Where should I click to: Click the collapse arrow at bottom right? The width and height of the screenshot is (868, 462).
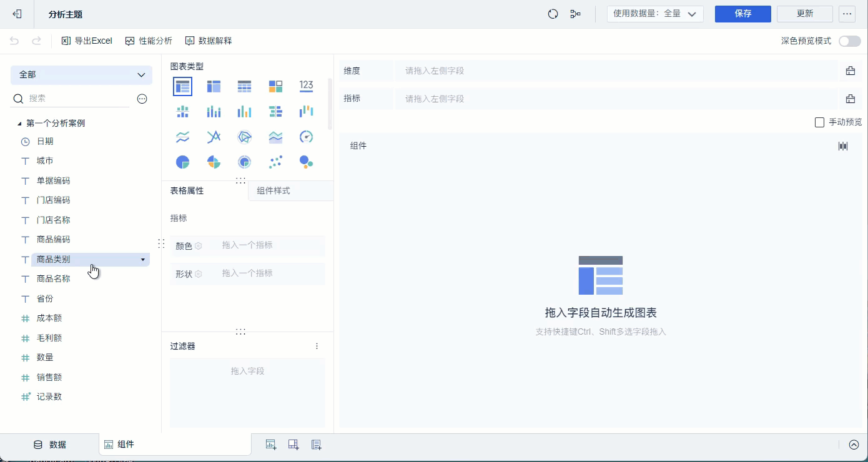(854, 445)
